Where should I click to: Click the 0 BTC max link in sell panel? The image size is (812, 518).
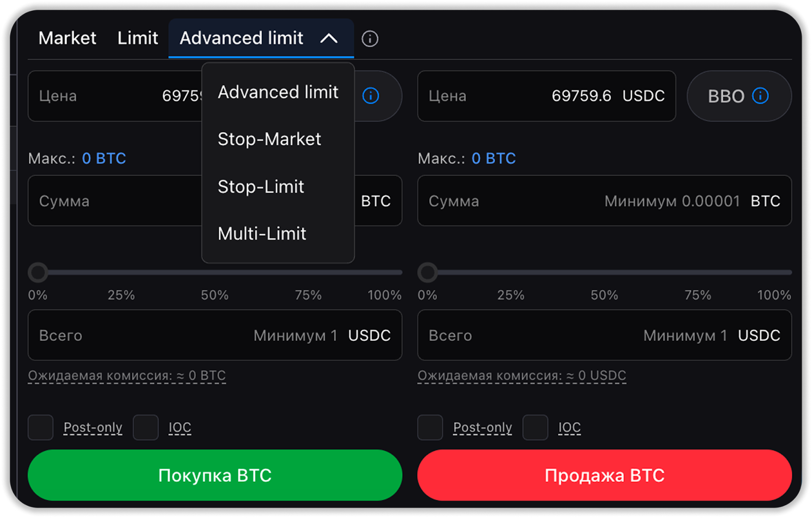click(x=493, y=158)
